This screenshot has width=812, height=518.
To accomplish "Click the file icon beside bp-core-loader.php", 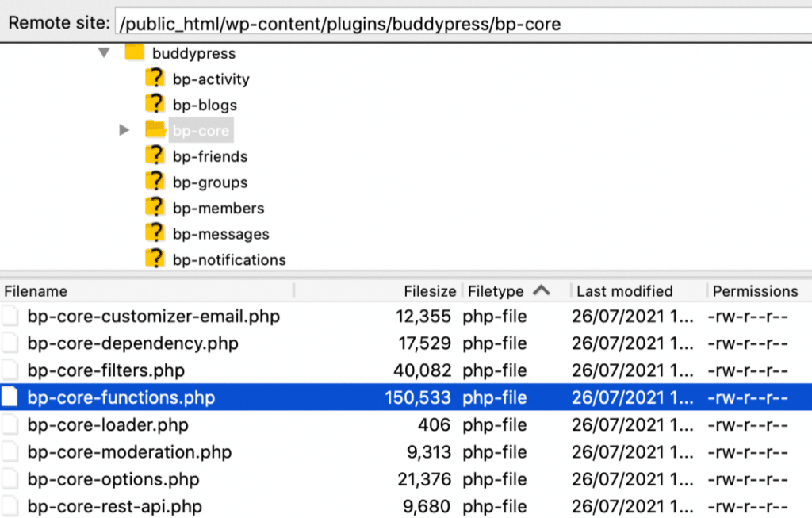I will 12,425.
